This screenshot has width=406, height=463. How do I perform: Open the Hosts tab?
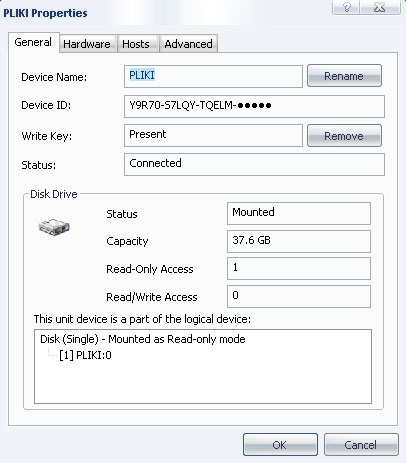click(136, 44)
